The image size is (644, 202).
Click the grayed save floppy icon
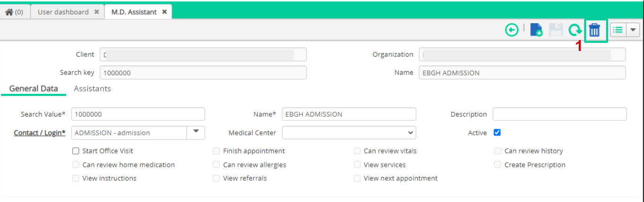(x=556, y=30)
